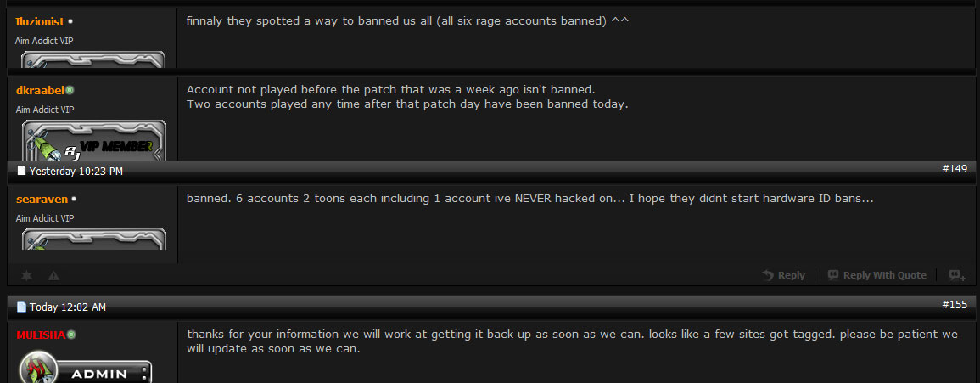Click dkraabel's green online status icon
980x383 pixels.
tap(70, 90)
